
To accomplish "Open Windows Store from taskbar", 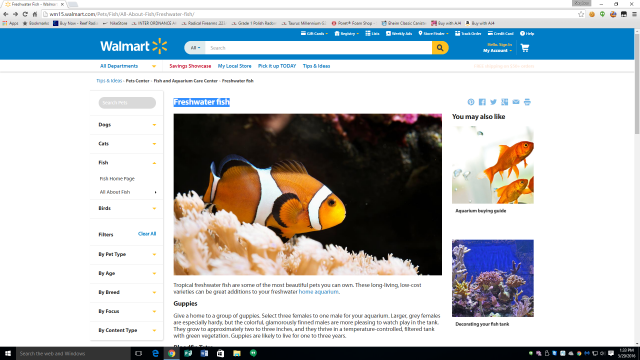I will (x=220, y=353).
